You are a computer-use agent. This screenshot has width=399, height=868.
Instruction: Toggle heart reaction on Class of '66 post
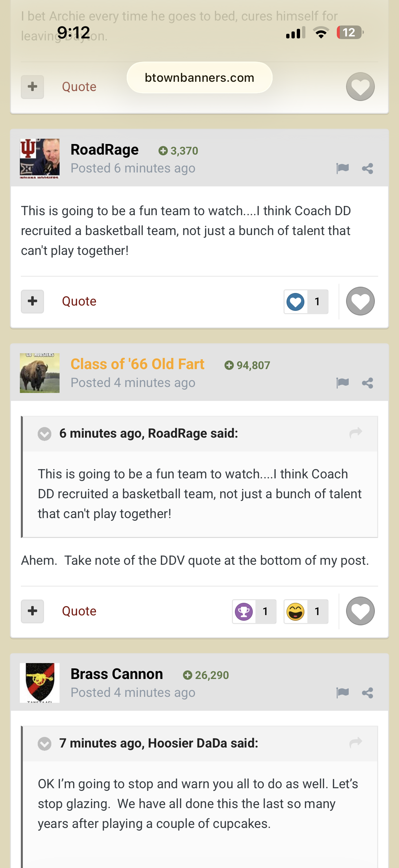click(x=360, y=611)
